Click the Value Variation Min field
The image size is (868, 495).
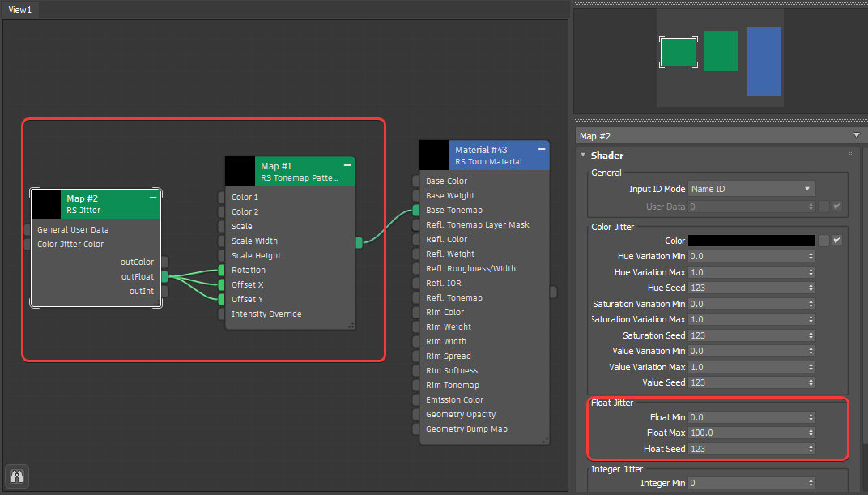tap(747, 351)
